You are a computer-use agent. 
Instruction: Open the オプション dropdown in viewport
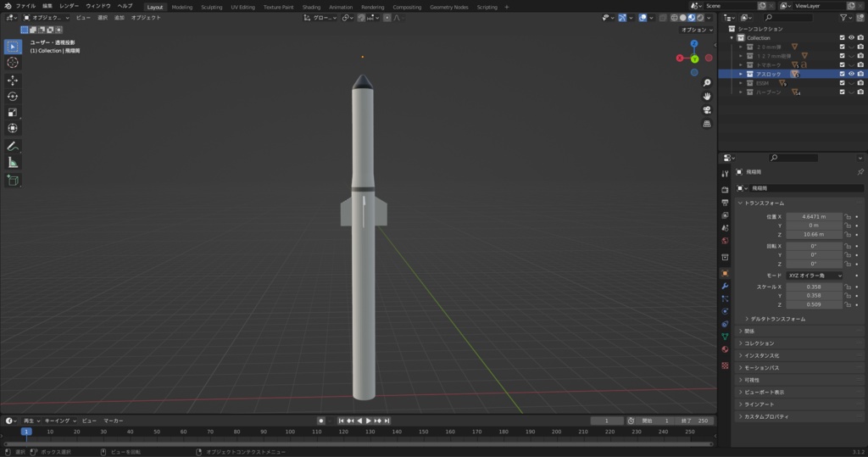[x=697, y=30]
